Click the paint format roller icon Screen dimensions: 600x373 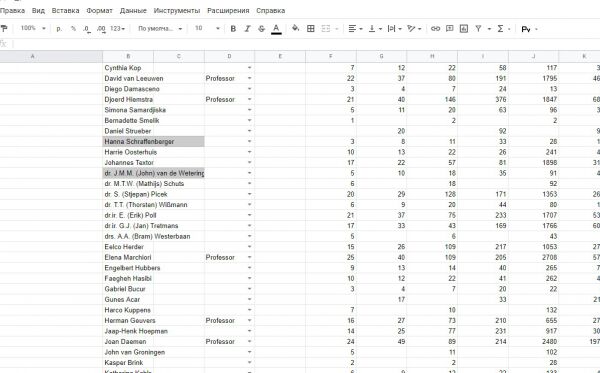[4, 29]
